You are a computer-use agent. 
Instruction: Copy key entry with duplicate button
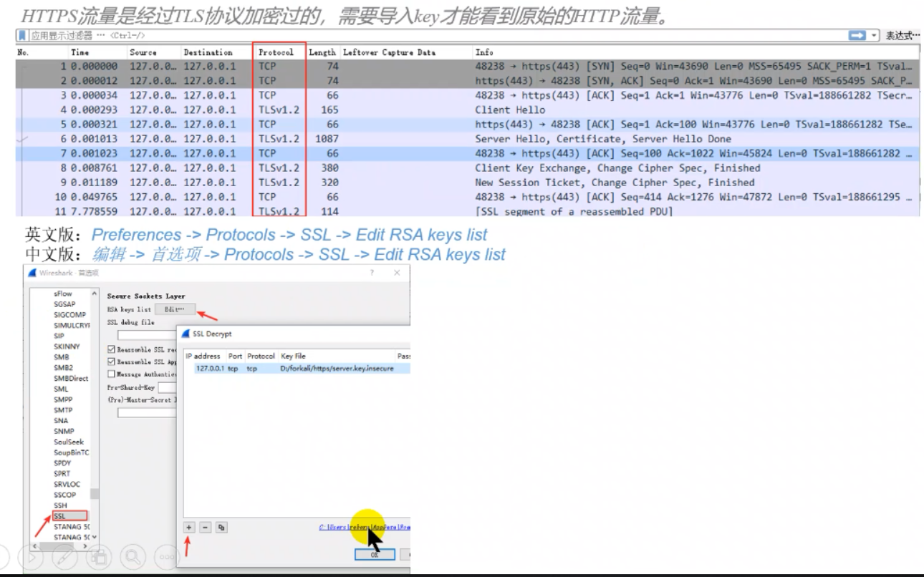click(221, 527)
